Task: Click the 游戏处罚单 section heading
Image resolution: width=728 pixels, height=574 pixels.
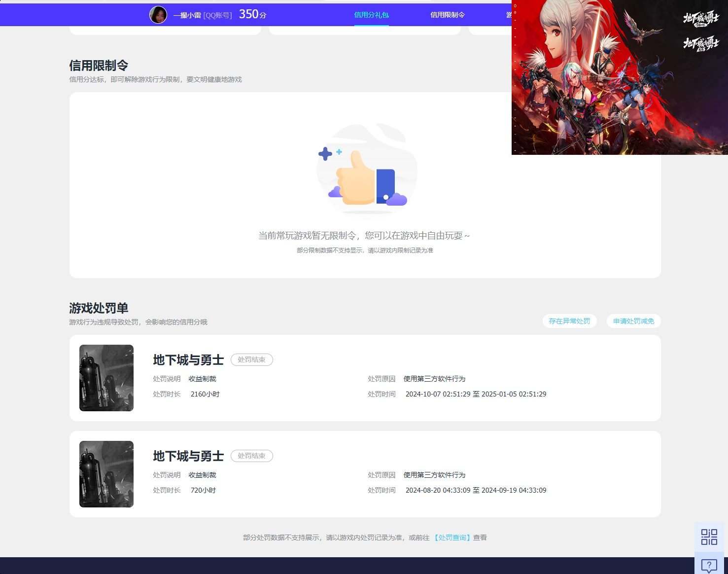Action: pos(99,308)
